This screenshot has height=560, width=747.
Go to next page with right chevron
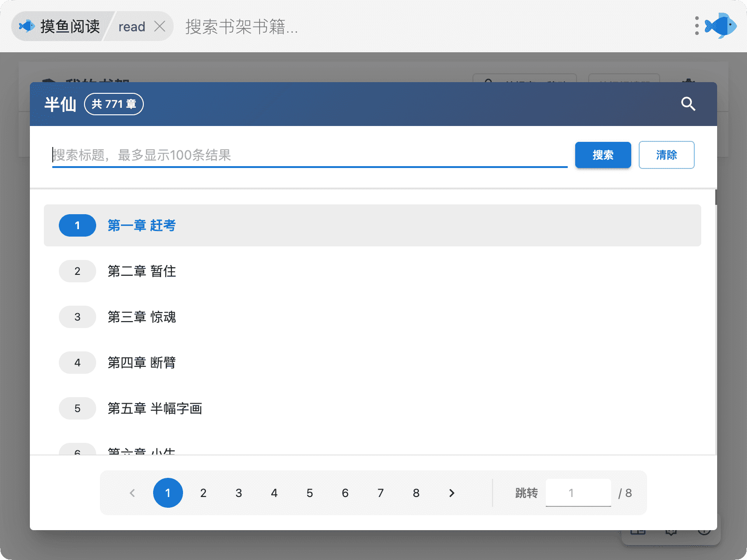(x=451, y=493)
